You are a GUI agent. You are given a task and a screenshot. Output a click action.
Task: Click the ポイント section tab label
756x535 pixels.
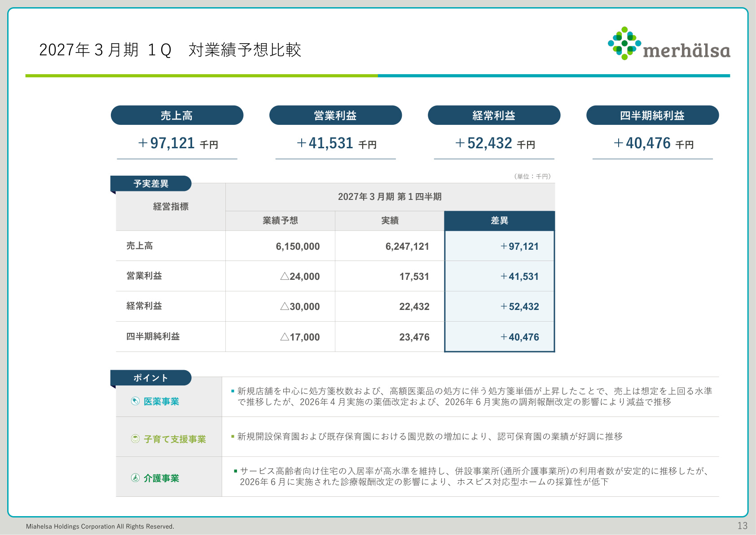pos(151,378)
